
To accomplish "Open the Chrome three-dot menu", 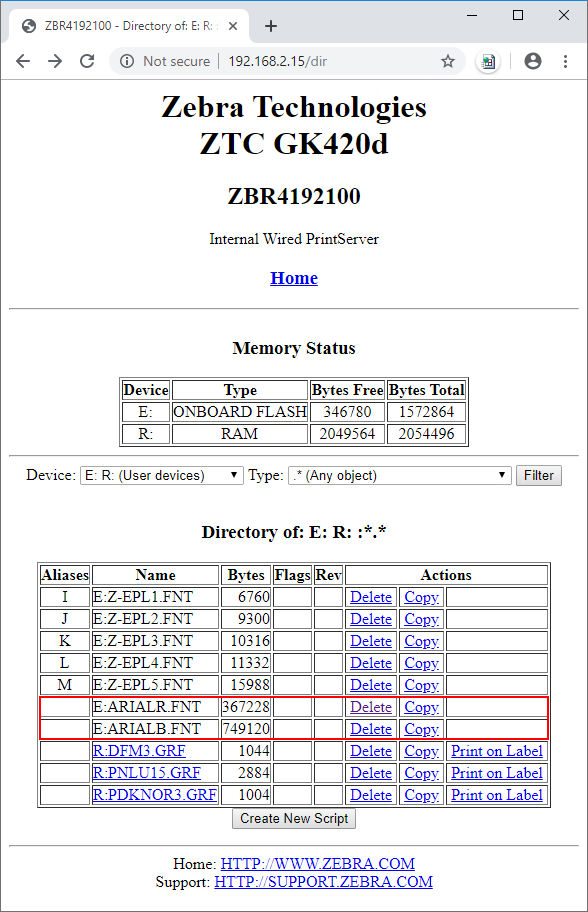I will click(x=565, y=61).
